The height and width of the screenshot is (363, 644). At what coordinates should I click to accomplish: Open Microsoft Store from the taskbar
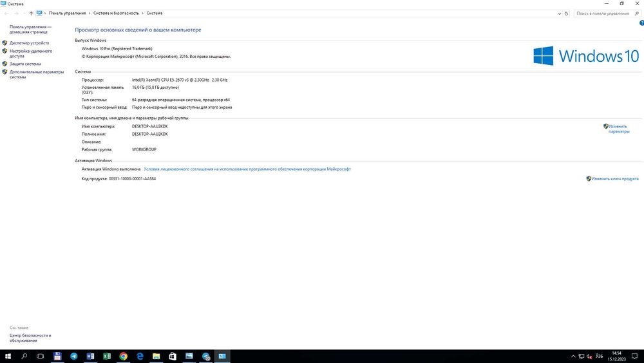click(x=173, y=357)
